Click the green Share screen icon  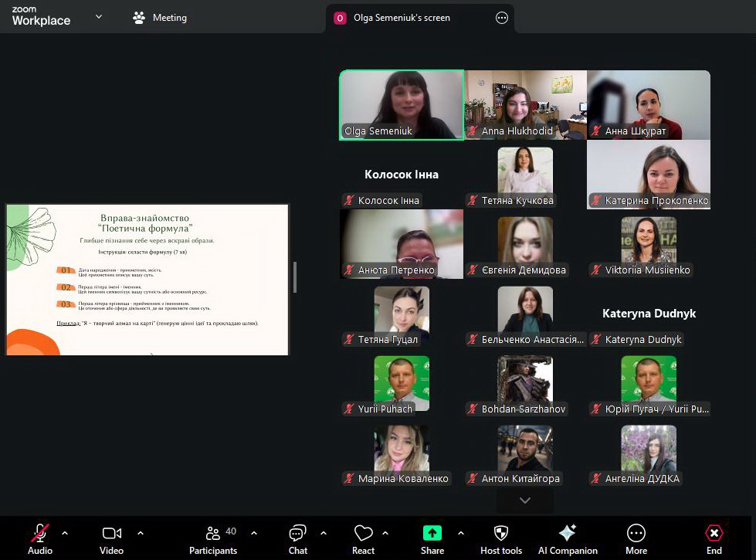(432, 533)
